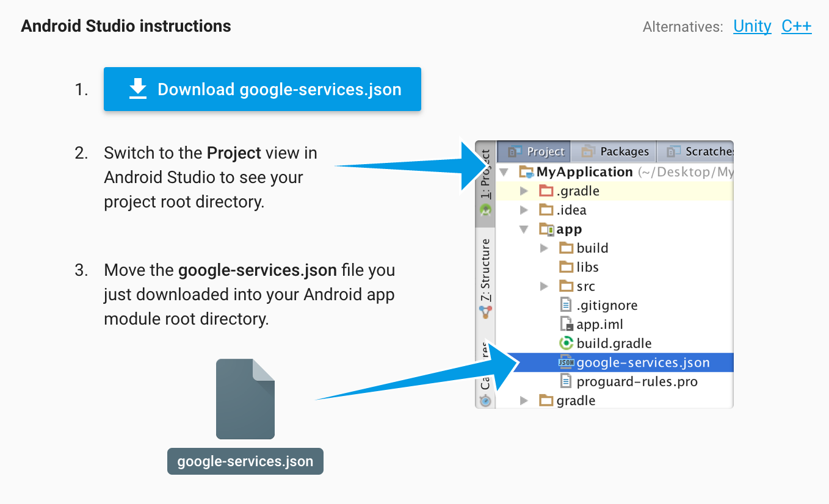
Task: Click the app module folder icon
Action: click(x=546, y=229)
